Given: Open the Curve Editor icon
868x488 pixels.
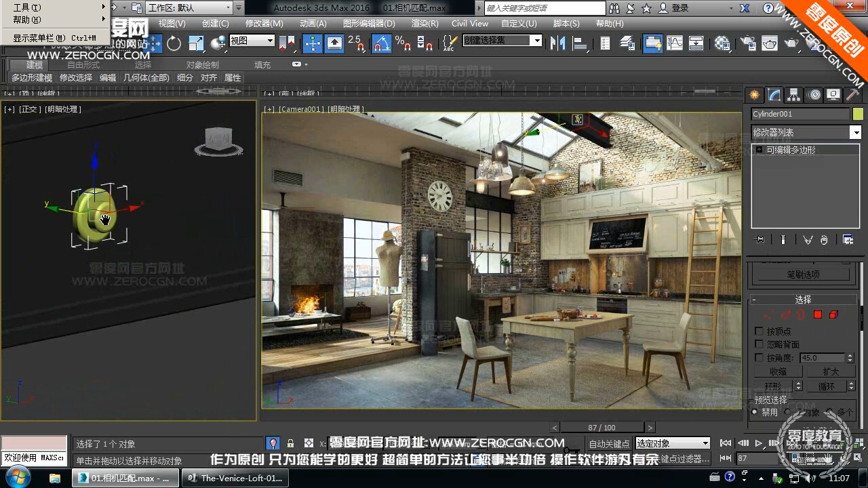Looking at the screenshot, I should [x=675, y=43].
